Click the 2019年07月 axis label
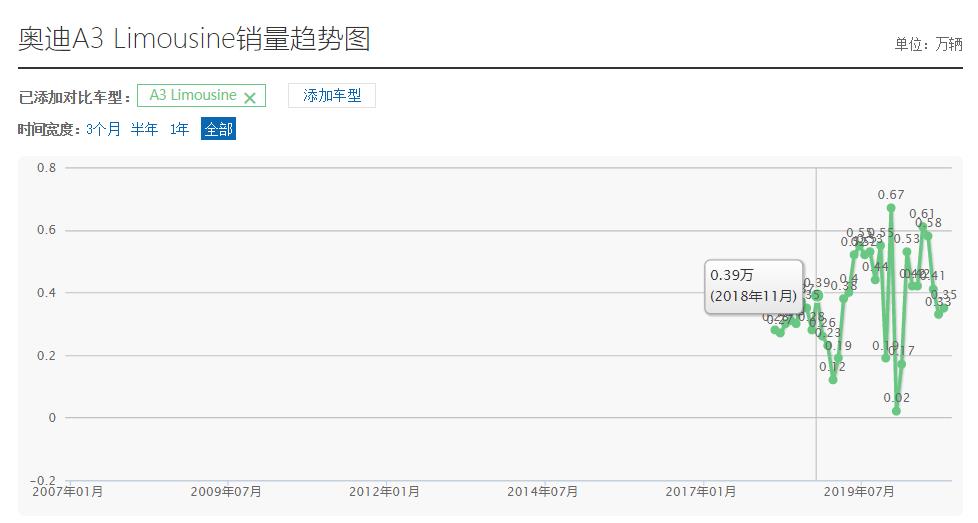This screenshot has width=978, height=523. 859,492
